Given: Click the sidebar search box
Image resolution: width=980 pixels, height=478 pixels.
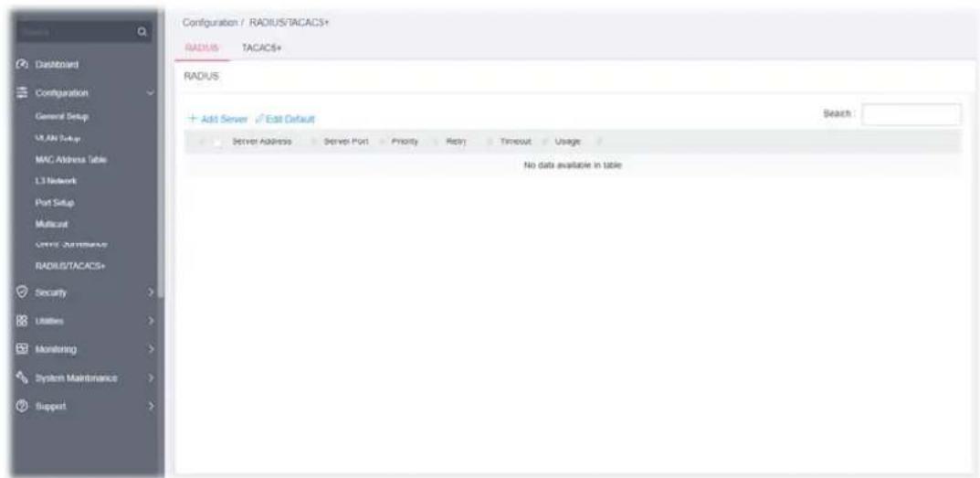Looking at the screenshot, I should (x=83, y=31).
